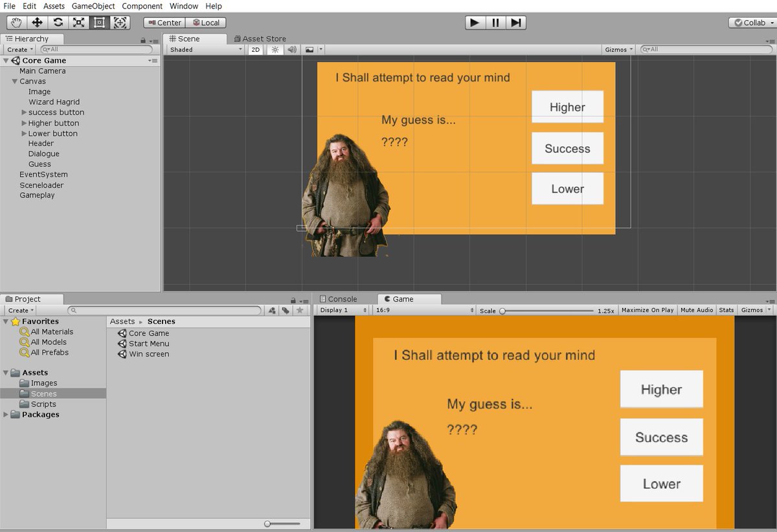Select Sceneloader in Hierarchy
The image size is (777, 532).
click(x=41, y=185)
